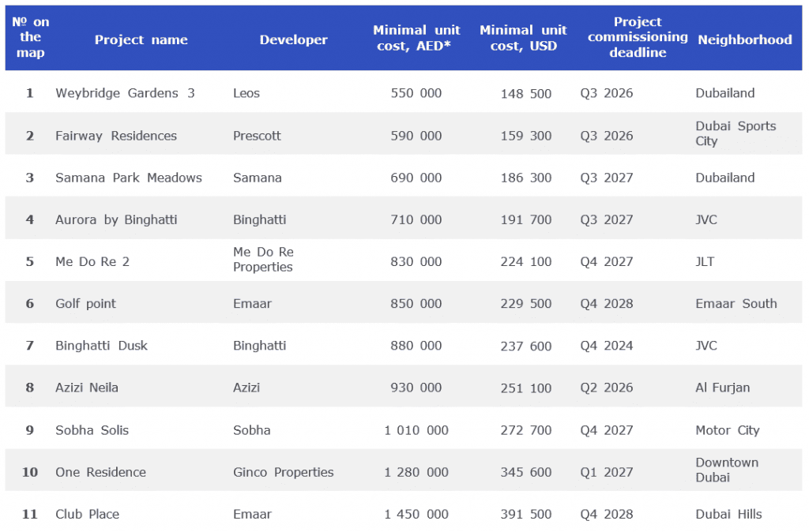Click the neighborhood 'Motor City'

tap(727, 430)
